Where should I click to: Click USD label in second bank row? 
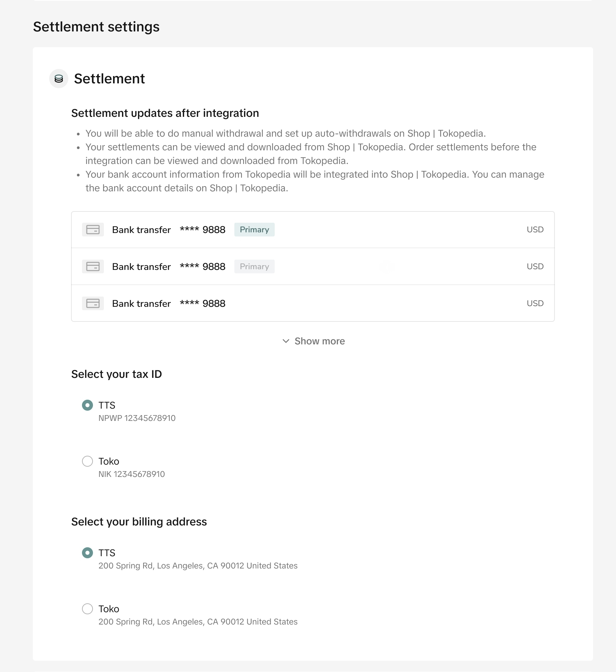(x=535, y=266)
